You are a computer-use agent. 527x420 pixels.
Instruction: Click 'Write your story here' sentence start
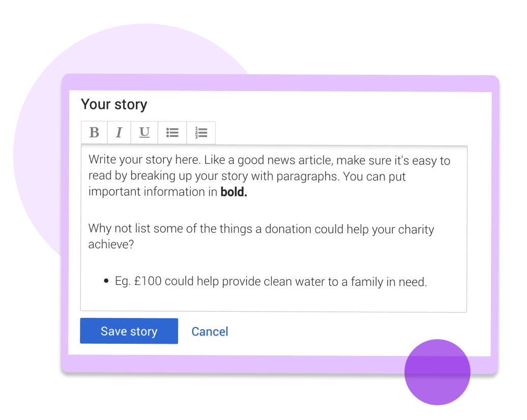(144, 160)
